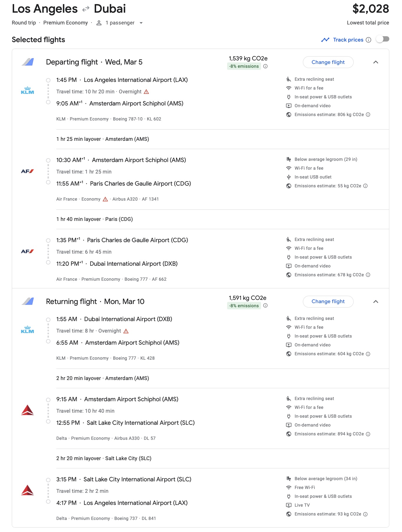The image size is (402, 532).
Task: Click Change flight for the returning flight
Action: tap(328, 302)
